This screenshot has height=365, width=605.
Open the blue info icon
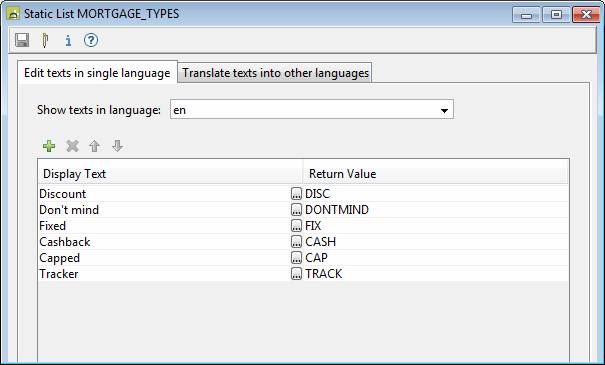(68, 41)
